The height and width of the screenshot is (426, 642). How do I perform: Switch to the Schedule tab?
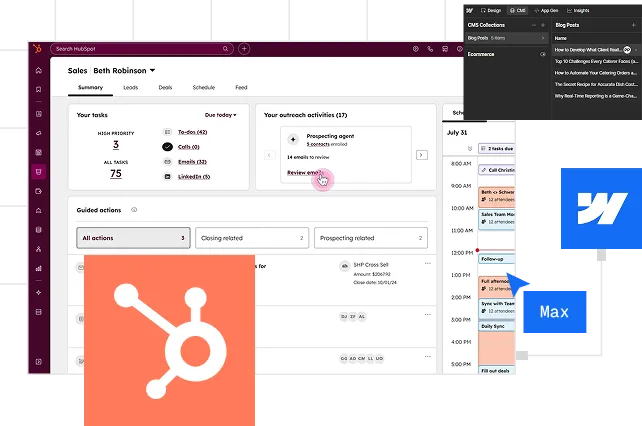(x=203, y=87)
